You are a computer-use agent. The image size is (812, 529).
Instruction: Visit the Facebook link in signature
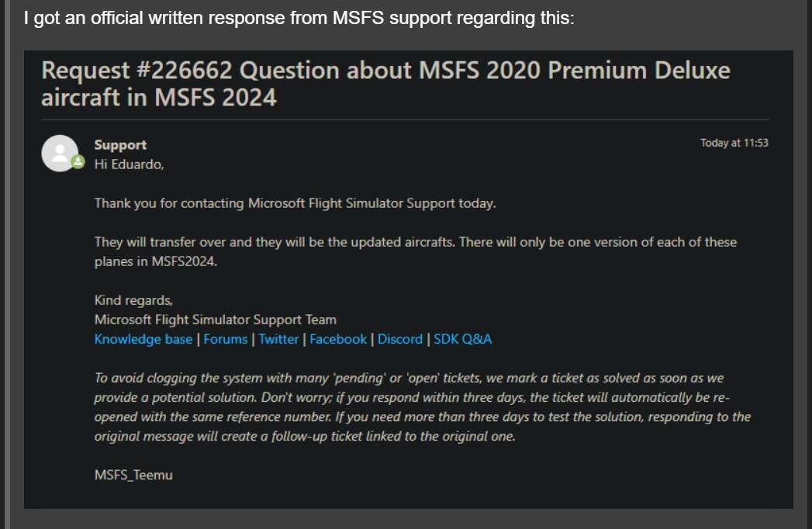tap(338, 339)
